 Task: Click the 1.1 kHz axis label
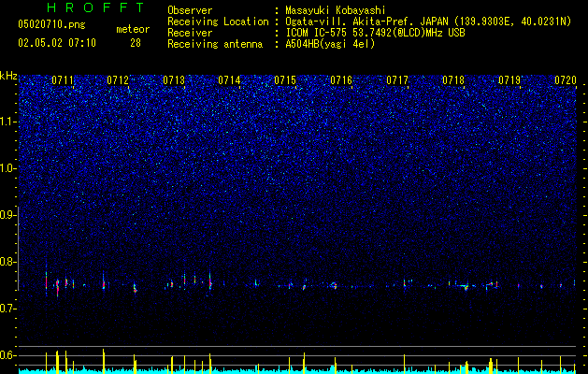(8, 122)
